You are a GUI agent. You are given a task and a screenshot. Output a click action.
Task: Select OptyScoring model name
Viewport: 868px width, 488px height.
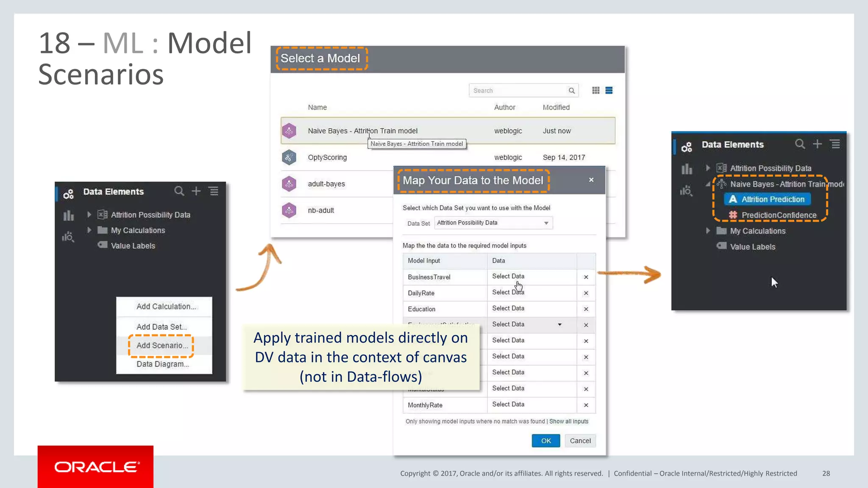327,158
